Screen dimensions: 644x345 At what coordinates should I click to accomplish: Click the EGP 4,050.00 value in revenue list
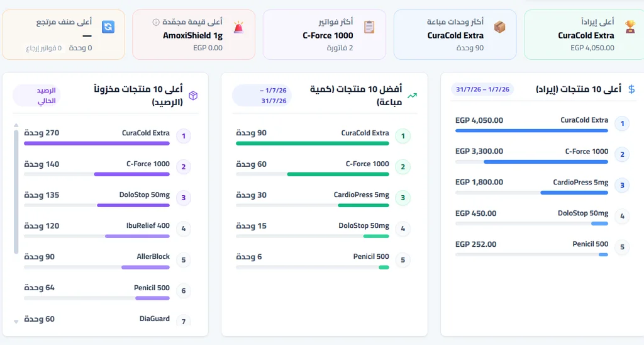479,120
